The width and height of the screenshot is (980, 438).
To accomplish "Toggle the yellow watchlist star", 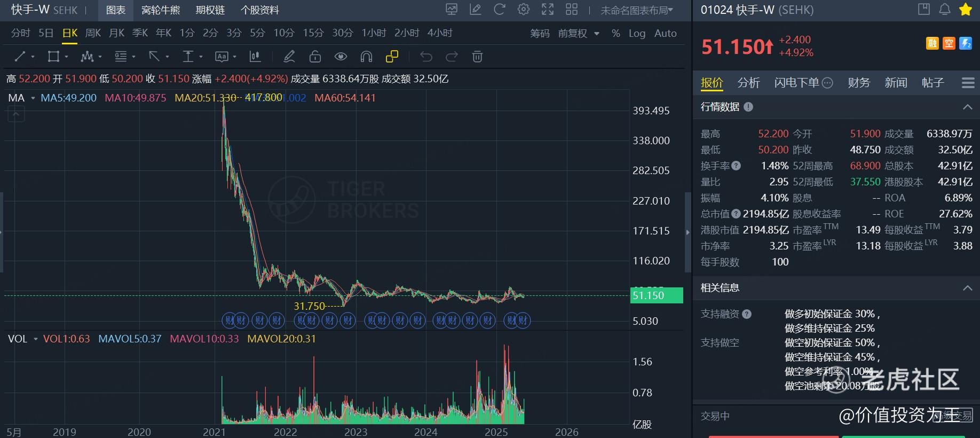I will tap(965, 9).
